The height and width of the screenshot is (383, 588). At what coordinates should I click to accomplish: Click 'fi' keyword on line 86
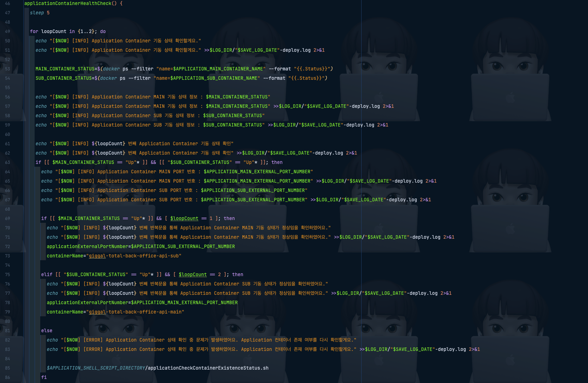click(x=44, y=377)
